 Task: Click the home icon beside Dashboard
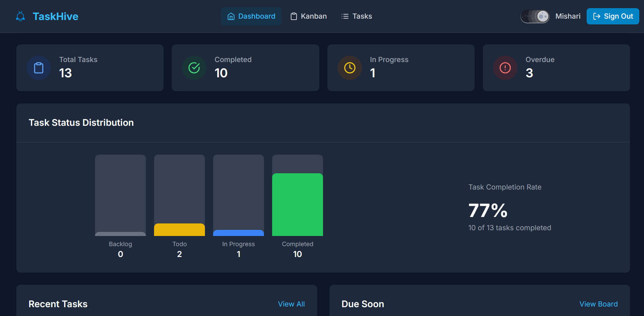(231, 16)
